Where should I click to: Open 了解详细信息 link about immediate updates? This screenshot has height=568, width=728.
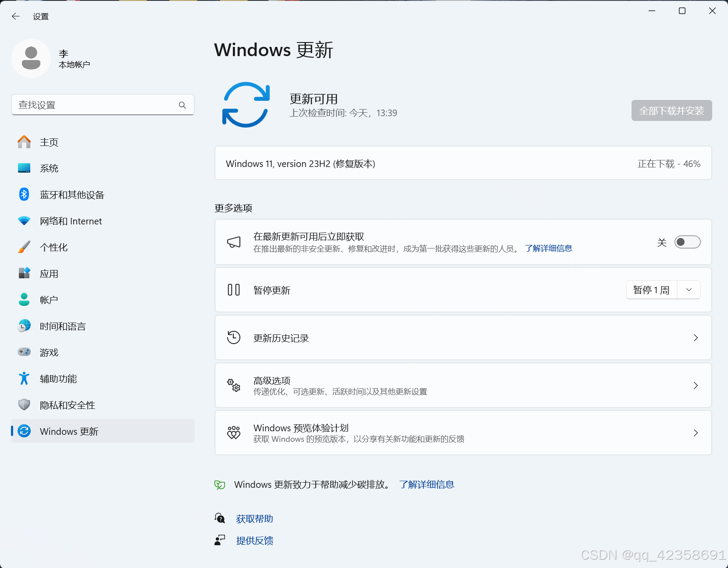549,248
